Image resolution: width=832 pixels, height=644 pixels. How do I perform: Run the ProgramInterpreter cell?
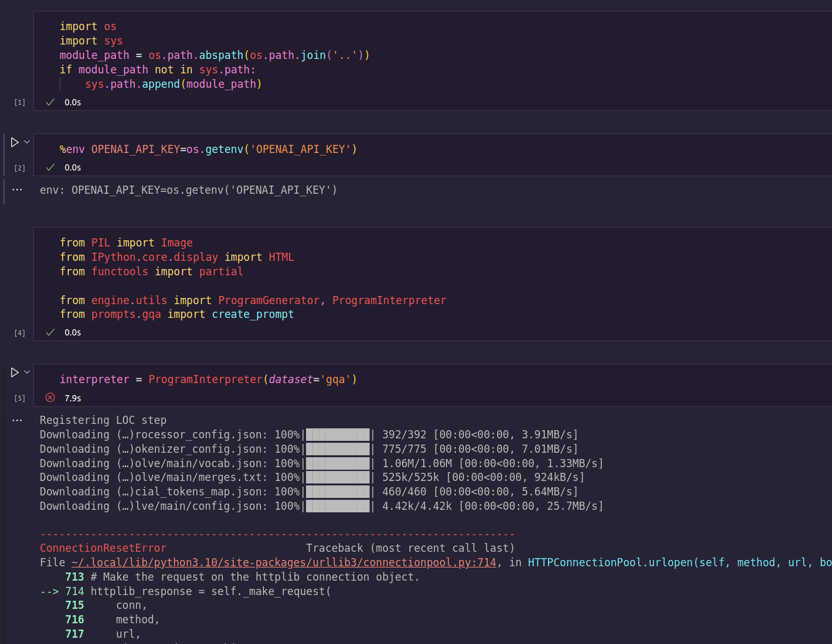point(14,372)
